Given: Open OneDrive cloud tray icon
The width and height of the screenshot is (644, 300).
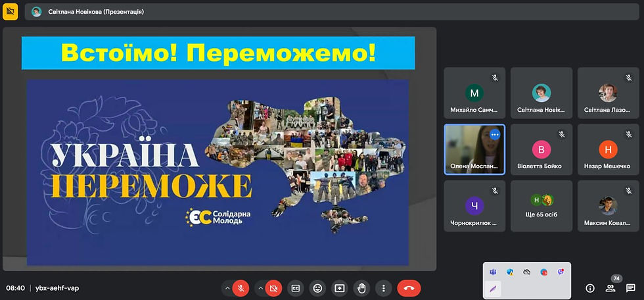Looking at the screenshot, I should pyautogui.click(x=527, y=272).
